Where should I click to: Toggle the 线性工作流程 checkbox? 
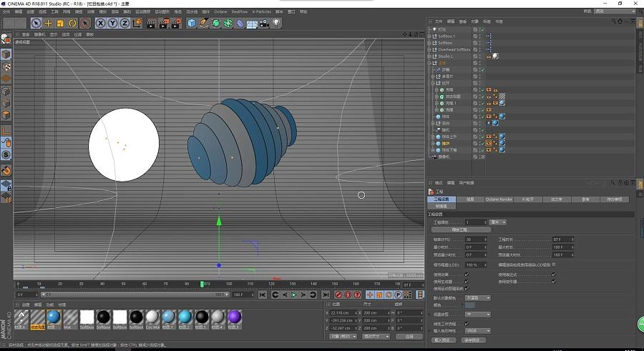click(x=467, y=323)
